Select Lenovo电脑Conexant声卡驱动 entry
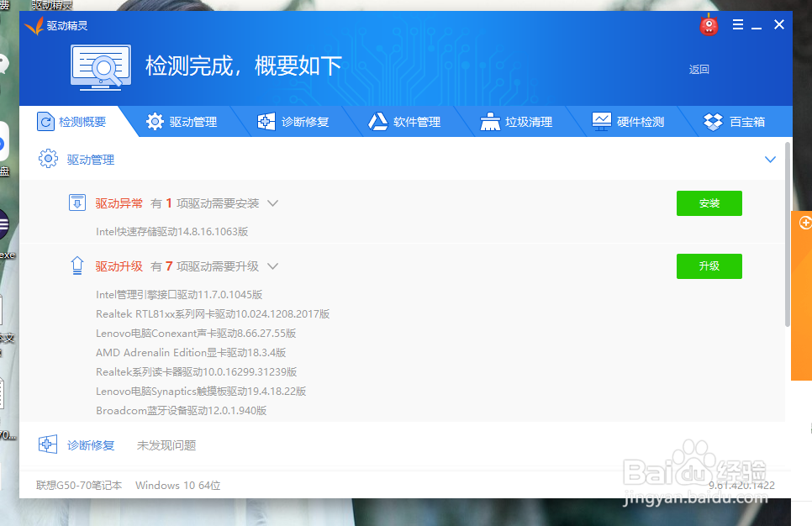The height and width of the screenshot is (526, 812). (196, 333)
